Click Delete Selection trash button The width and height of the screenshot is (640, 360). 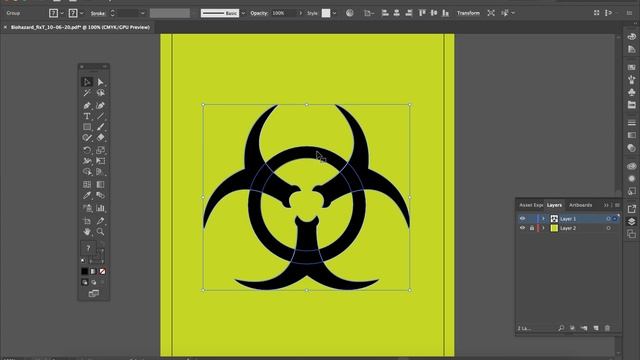pyautogui.click(x=607, y=328)
